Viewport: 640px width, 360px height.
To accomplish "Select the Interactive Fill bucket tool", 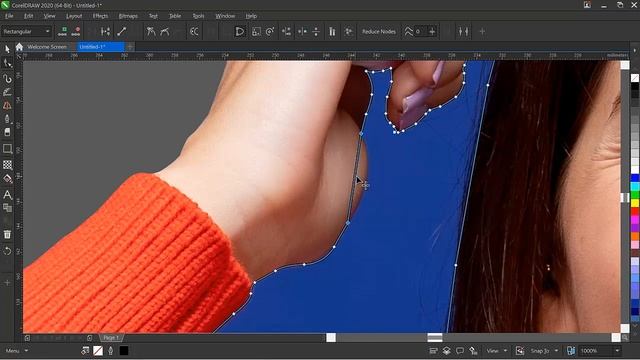I will click(x=7, y=178).
